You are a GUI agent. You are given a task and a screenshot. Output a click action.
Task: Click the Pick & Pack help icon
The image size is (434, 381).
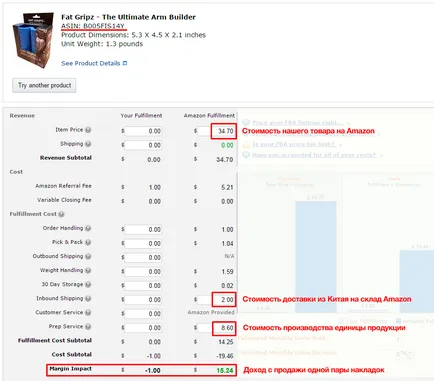[88, 242]
